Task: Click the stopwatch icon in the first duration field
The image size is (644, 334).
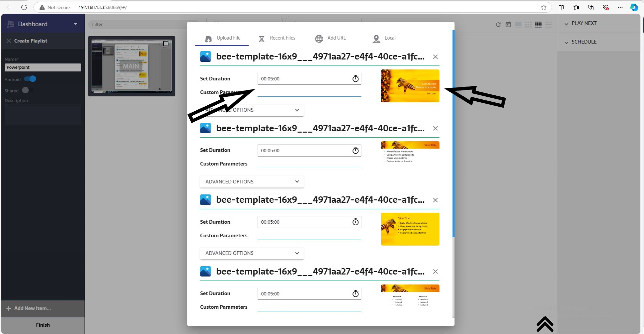Action: click(x=355, y=79)
